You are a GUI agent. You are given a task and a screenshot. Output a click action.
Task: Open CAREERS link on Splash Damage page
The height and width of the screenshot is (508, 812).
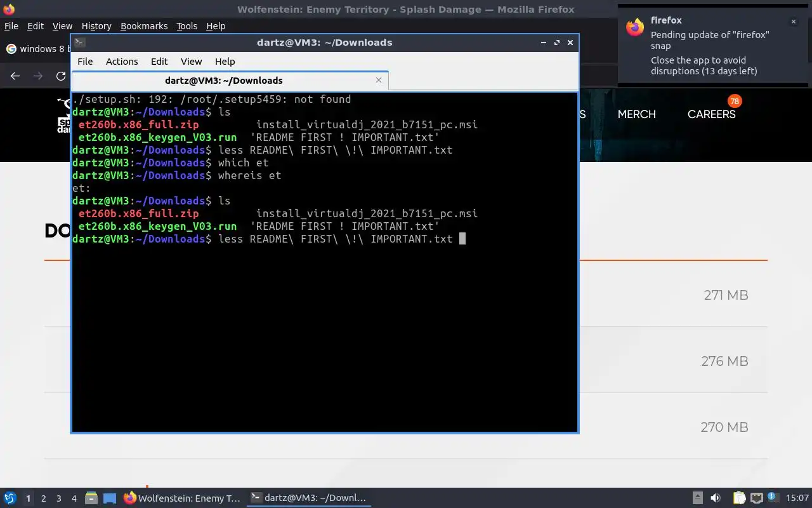pos(712,114)
